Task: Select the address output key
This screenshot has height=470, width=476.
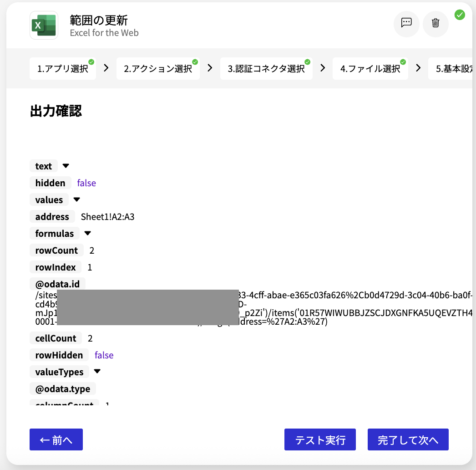Action: pos(52,217)
